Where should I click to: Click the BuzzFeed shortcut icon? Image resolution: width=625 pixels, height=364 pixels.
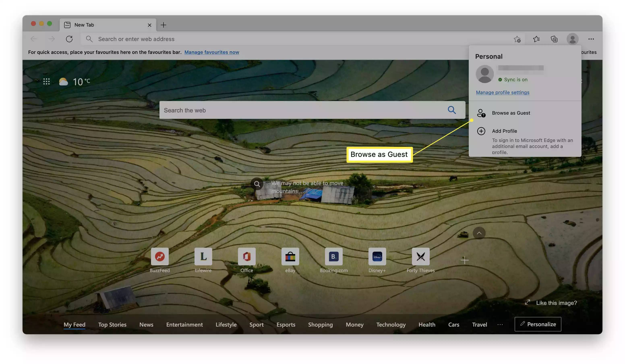pos(160,256)
